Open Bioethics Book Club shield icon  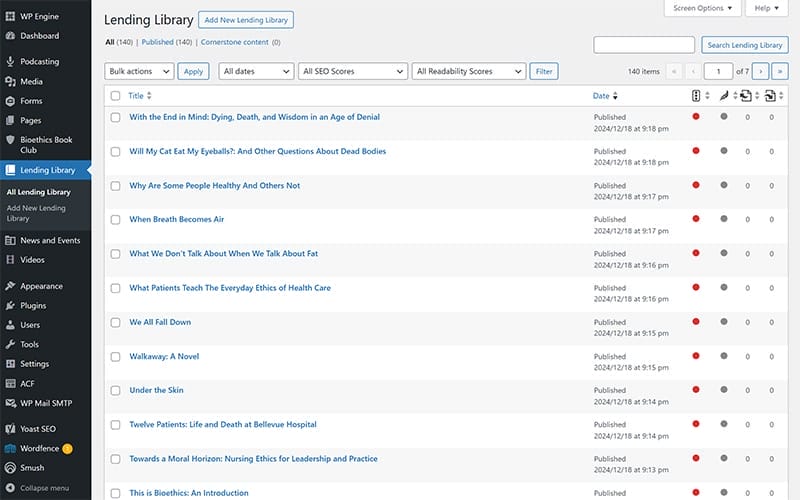pos(10,140)
